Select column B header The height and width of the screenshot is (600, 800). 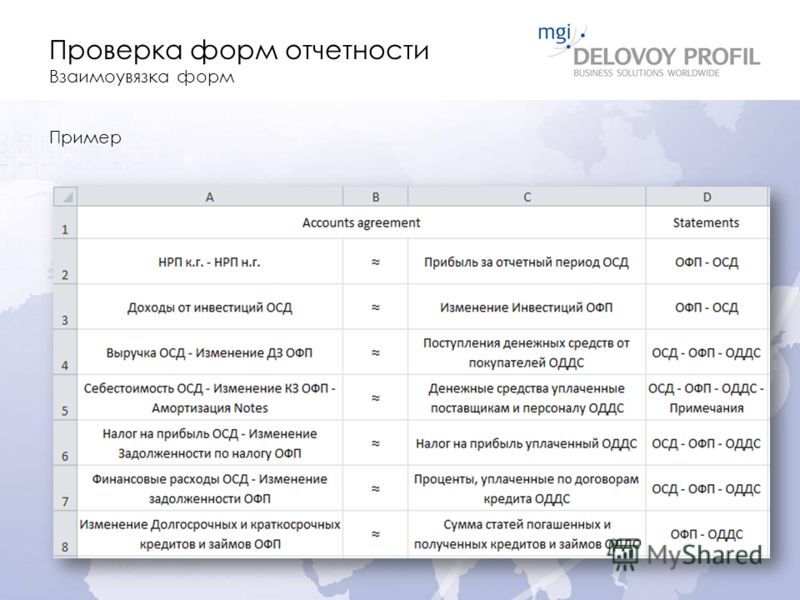[x=376, y=197]
